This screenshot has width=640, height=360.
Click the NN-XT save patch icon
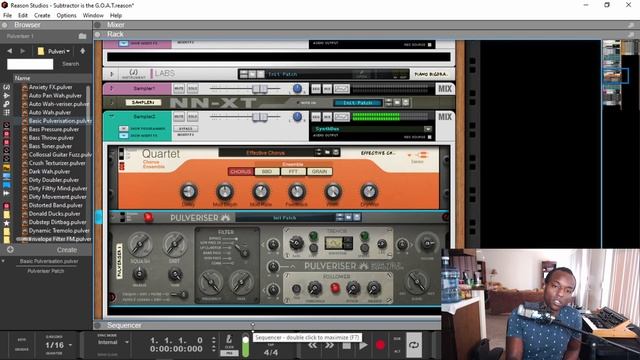pyautogui.click(x=405, y=103)
